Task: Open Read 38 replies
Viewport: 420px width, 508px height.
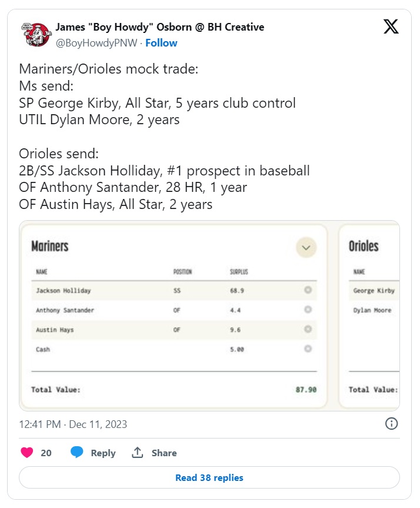Action: (209, 477)
